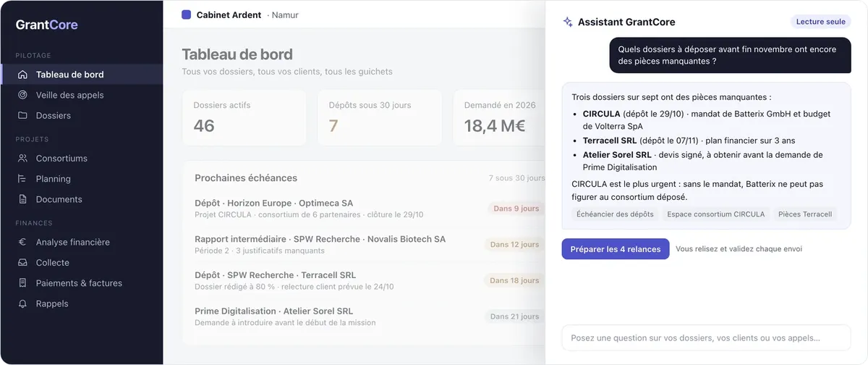Open Documents in the sidebar
Screen dimensions: 868x365
[x=81, y=199]
